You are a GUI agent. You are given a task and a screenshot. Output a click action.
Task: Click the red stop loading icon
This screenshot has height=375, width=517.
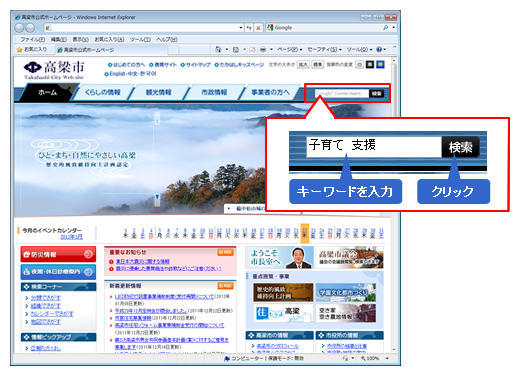(258, 28)
